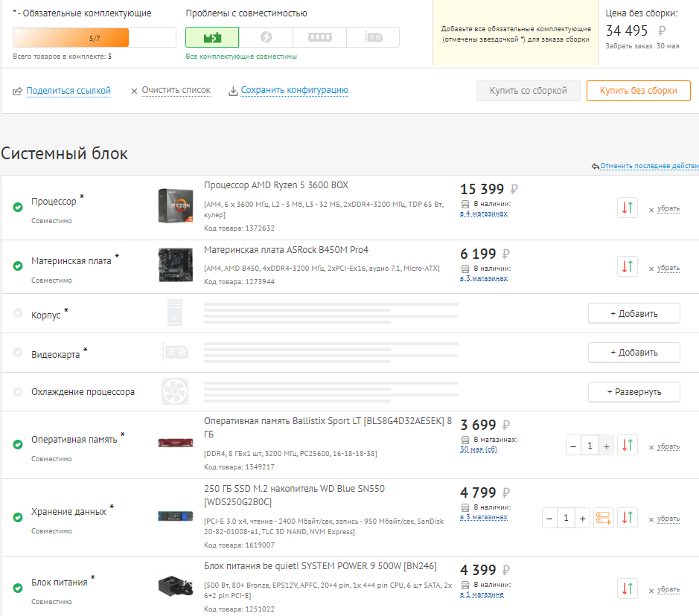This screenshot has width=699, height=616.
Task: Toggle the green checkmark next to Процессор
Action: pyautogui.click(x=17, y=208)
